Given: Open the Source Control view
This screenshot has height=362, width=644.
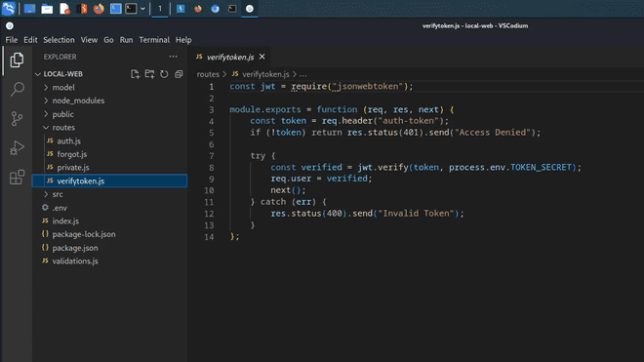Looking at the screenshot, I should coord(17,118).
